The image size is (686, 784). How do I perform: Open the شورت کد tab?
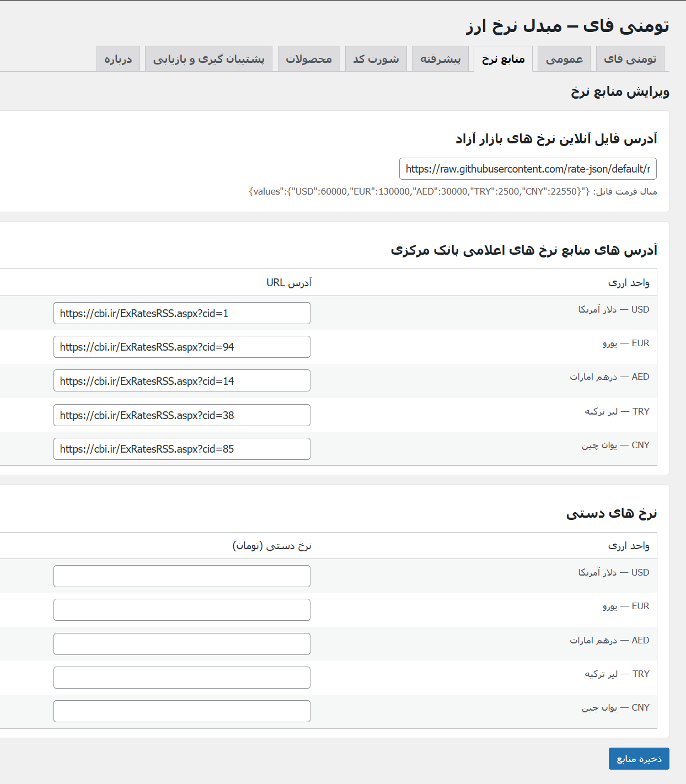376,58
